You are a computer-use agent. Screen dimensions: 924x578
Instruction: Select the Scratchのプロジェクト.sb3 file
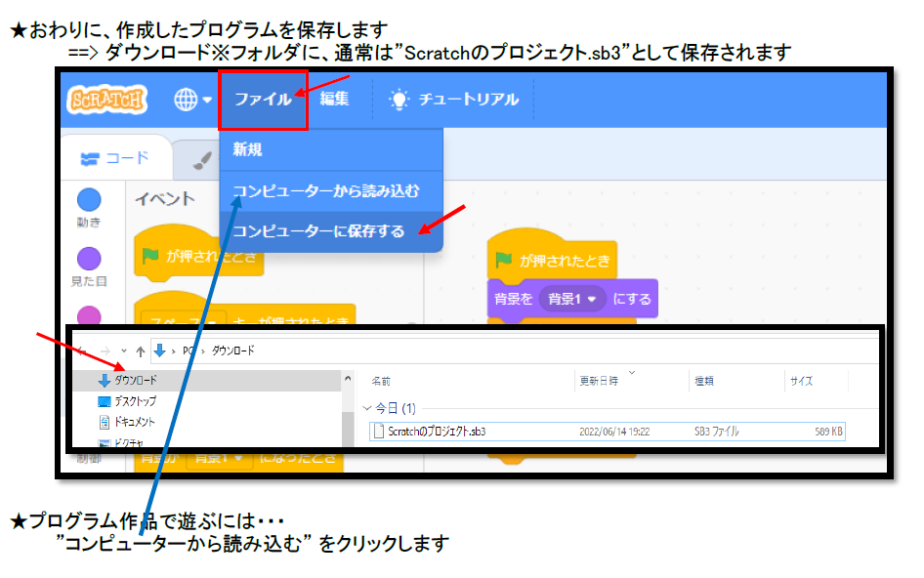437,431
